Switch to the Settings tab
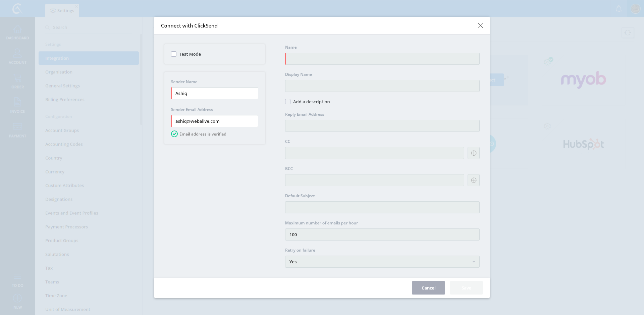Screen dimensions: 644x315 click(x=62, y=10)
